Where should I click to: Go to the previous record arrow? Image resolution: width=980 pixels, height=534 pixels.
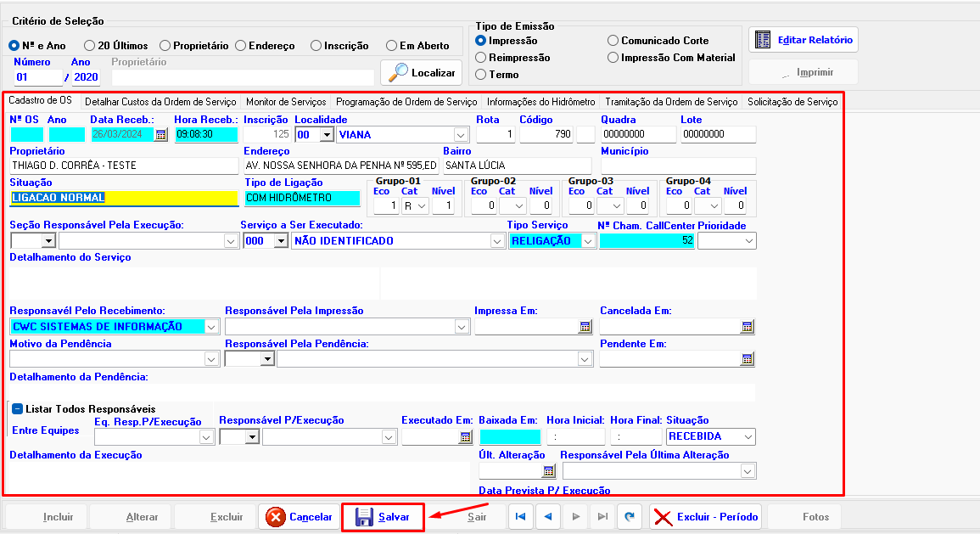point(548,516)
